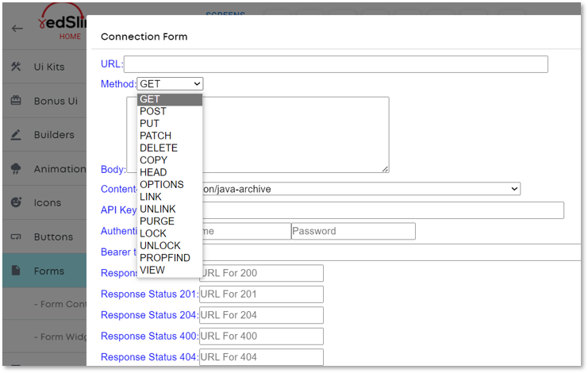Click the Authentication username field
This screenshot has height=373, width=588.
(247, 231)
